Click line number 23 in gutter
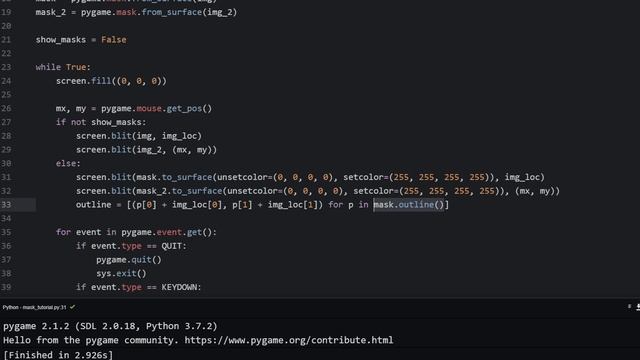The height and width of the screenshot is (360, 640). click(x=6, y=67)
